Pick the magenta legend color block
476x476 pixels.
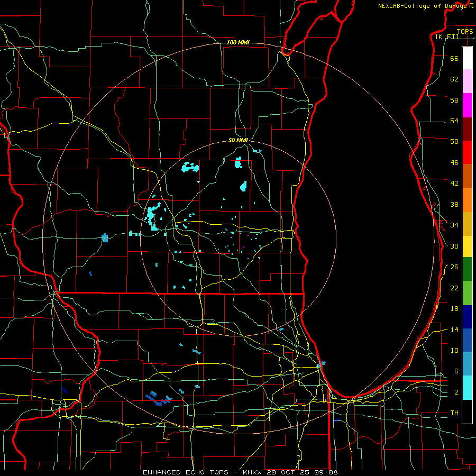click(467, 105)
